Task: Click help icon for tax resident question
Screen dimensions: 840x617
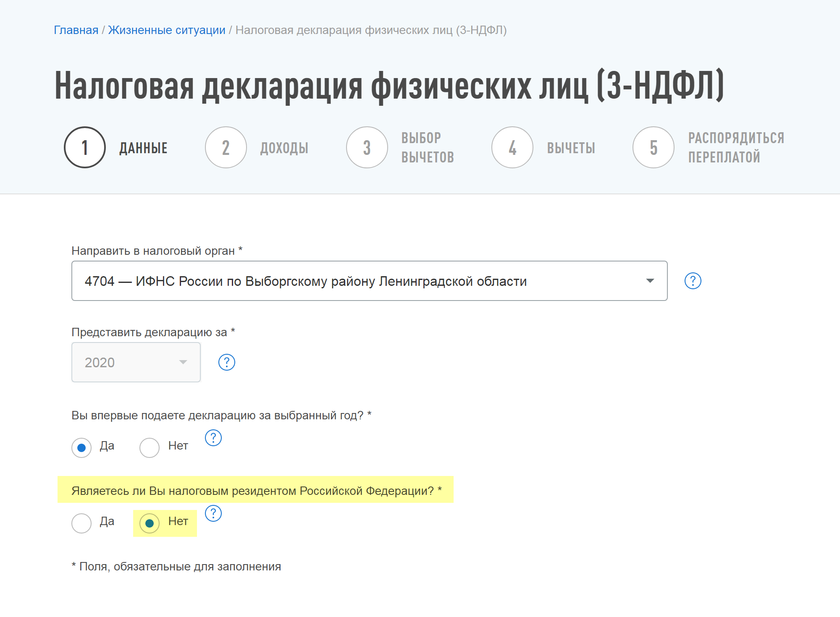Action: (213, 513)
